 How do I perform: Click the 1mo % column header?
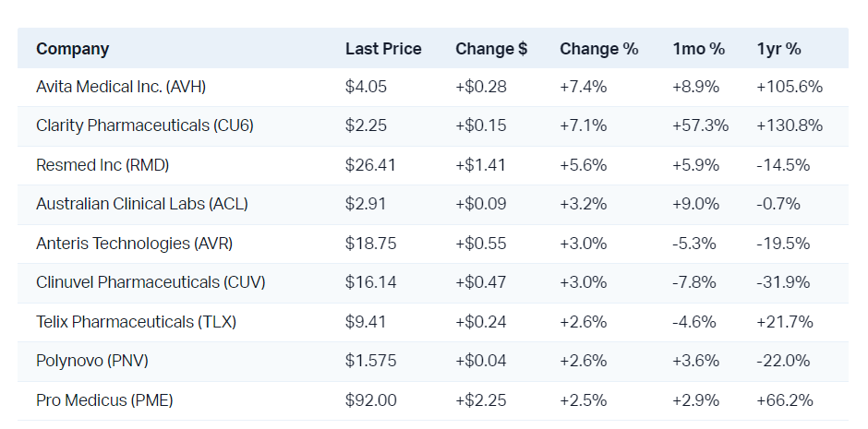tap(698, 49)
